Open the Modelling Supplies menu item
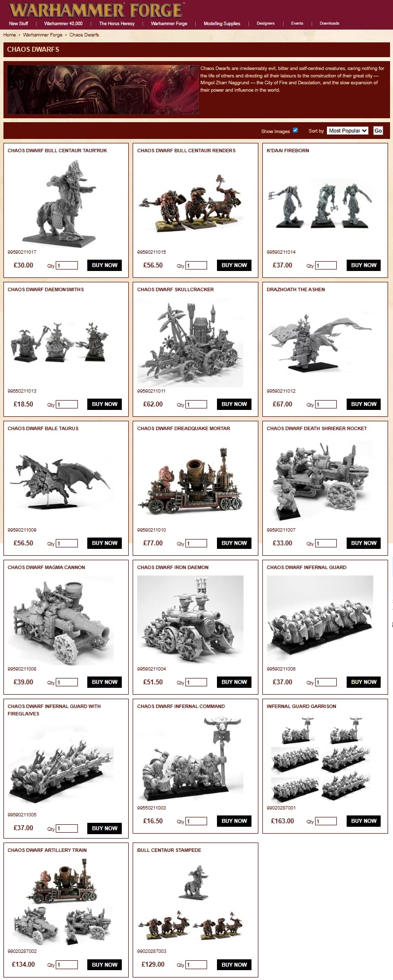393x980 pixels. (222, 23)
